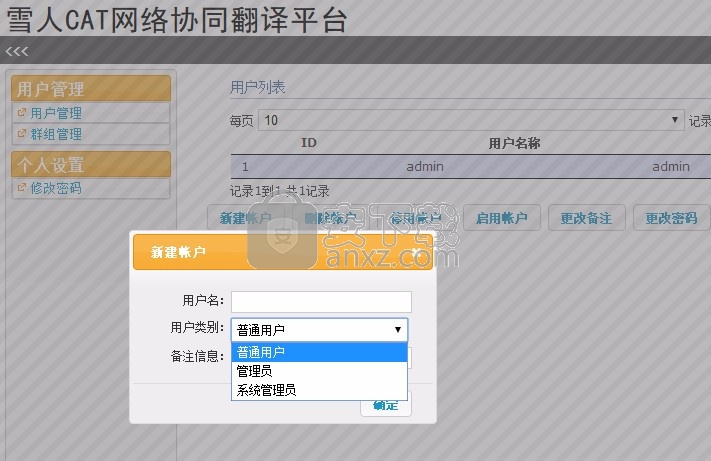
Task: Click the 个人设置 section header
Action: point(91,165)
